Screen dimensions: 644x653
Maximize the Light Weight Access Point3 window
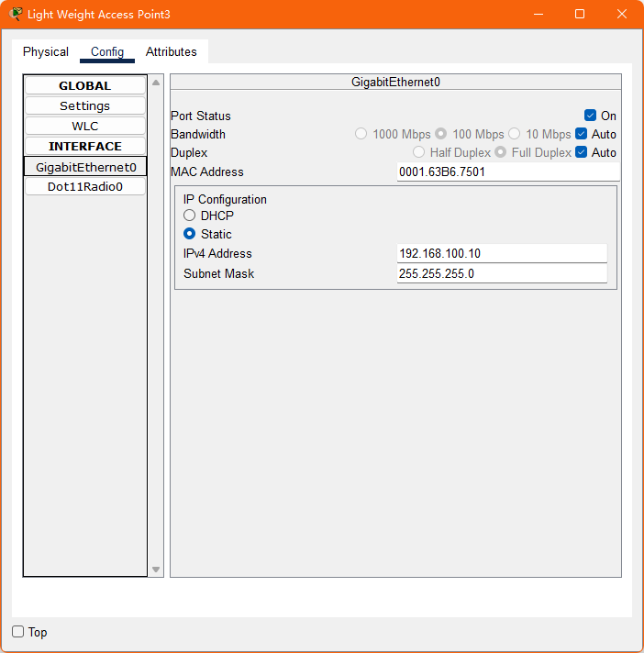[580, 14]
